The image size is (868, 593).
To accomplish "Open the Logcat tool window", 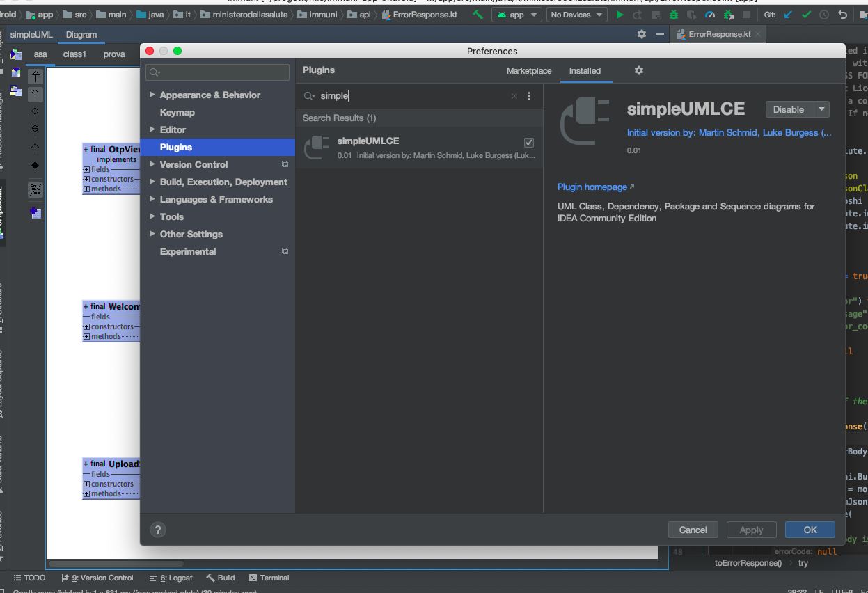I will click(171, 578).
